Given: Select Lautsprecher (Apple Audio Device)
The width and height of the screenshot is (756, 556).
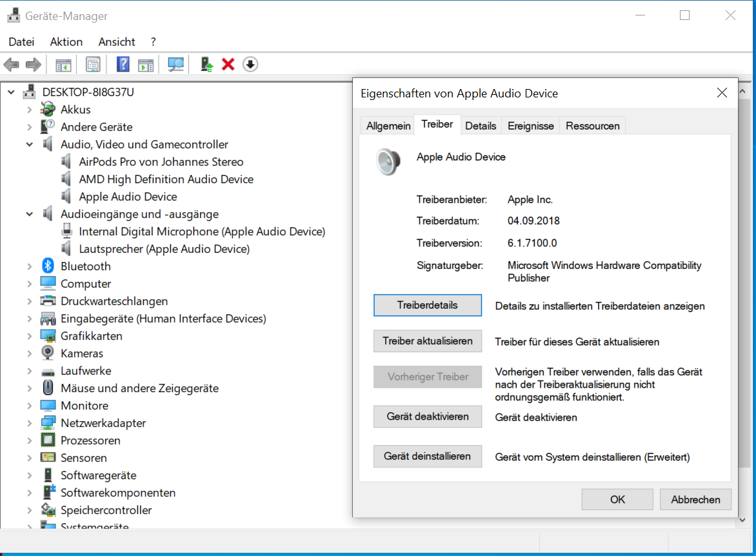Looking at the screenshot, I should [x=164, y=249].
